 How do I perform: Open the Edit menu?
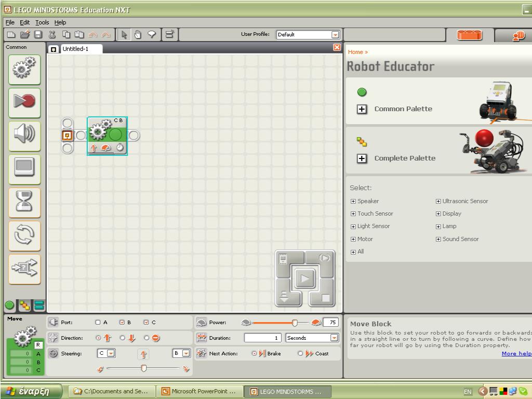tap(24, 22)
